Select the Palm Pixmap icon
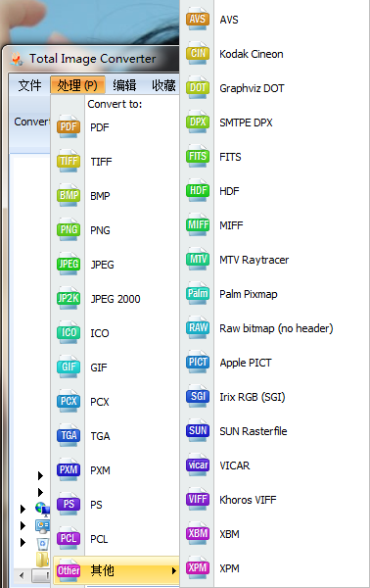 tap(198, 293)
